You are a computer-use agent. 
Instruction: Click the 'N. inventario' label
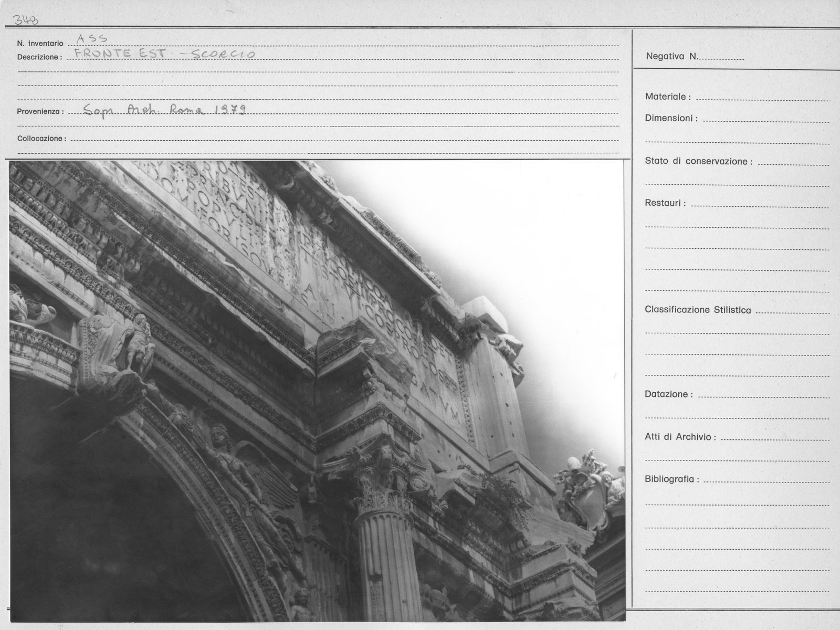pos(40,44)
